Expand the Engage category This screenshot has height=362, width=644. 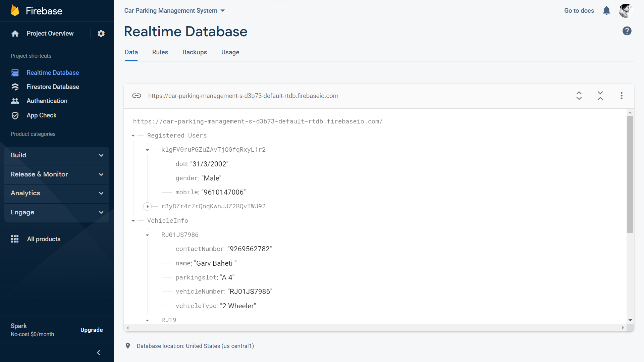[x=57, y=212]
